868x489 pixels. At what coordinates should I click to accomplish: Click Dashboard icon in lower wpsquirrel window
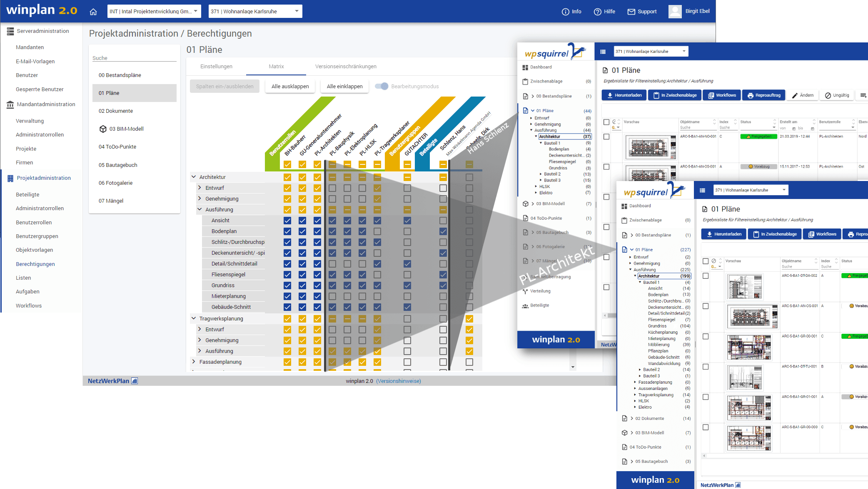pos(624,206)
